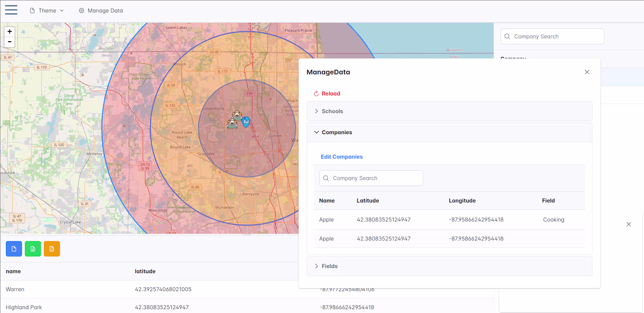Zoom out on the map
Viewport: 644px width, 313px height.
[x=9, y=42]
